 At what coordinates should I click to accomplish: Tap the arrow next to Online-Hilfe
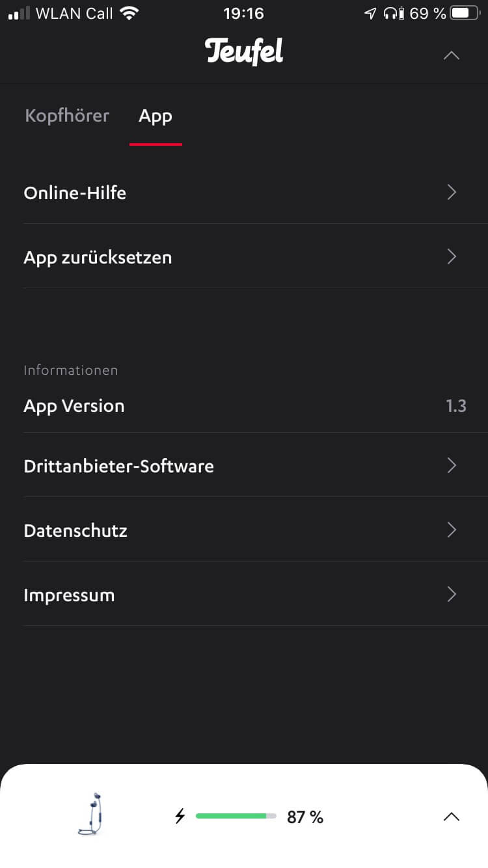(452, 192)
